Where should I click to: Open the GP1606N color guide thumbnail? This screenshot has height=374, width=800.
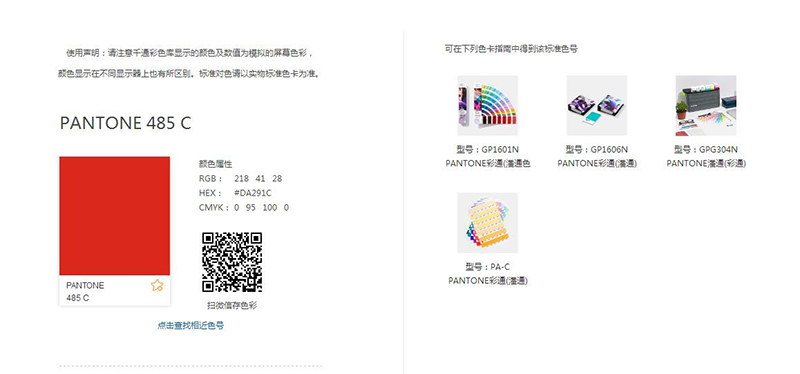coord(597,106)
